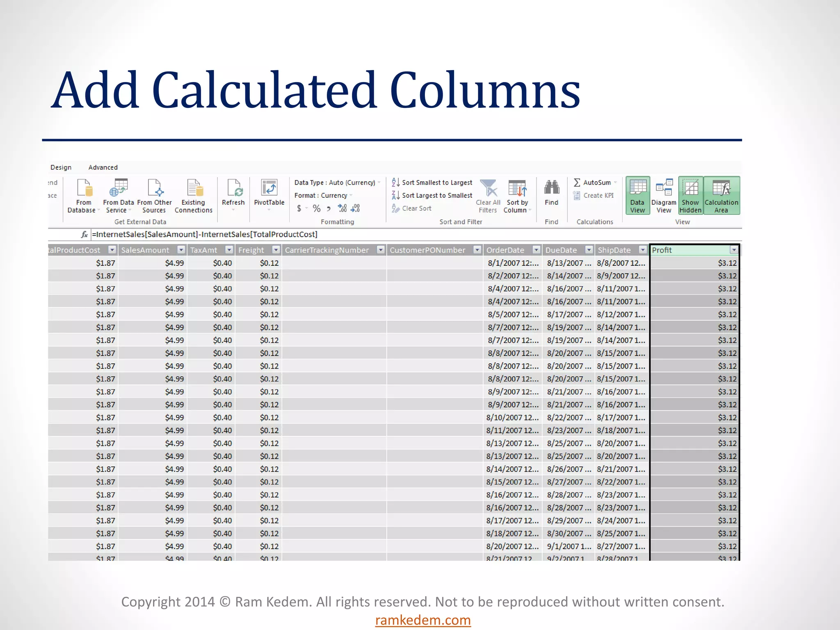Click Sort Smallest to Largest
The width and height of the screenshot is (840, 630).
tap(432, 183)
